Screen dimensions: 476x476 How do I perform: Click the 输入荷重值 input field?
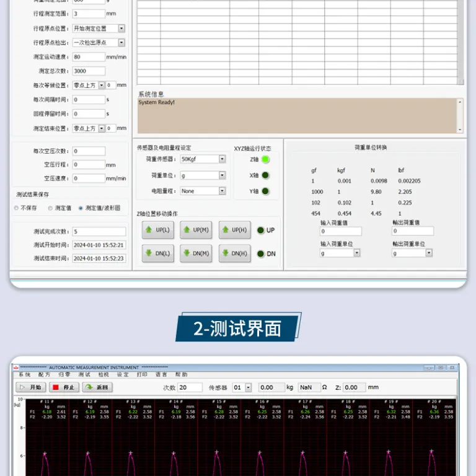[x=341, y=231]
